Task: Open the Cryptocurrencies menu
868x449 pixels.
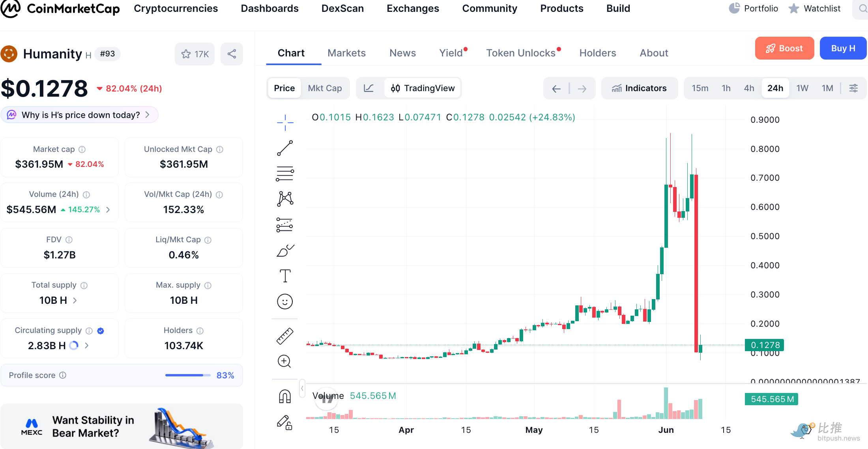Action: click(176, 8)
